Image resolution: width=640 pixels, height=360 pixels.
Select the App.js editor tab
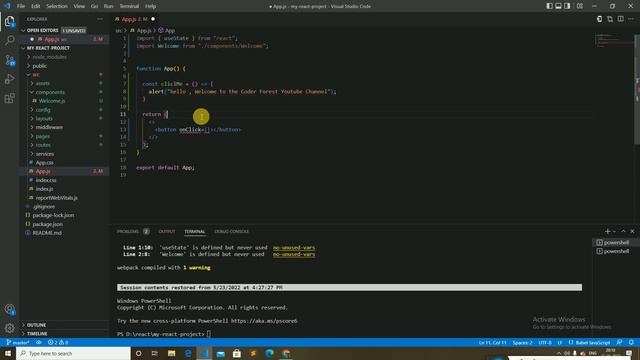coord(134,19)
